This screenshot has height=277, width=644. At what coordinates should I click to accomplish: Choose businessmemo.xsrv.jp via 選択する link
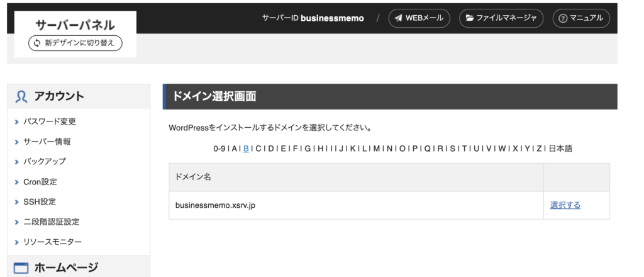point(565,205)
